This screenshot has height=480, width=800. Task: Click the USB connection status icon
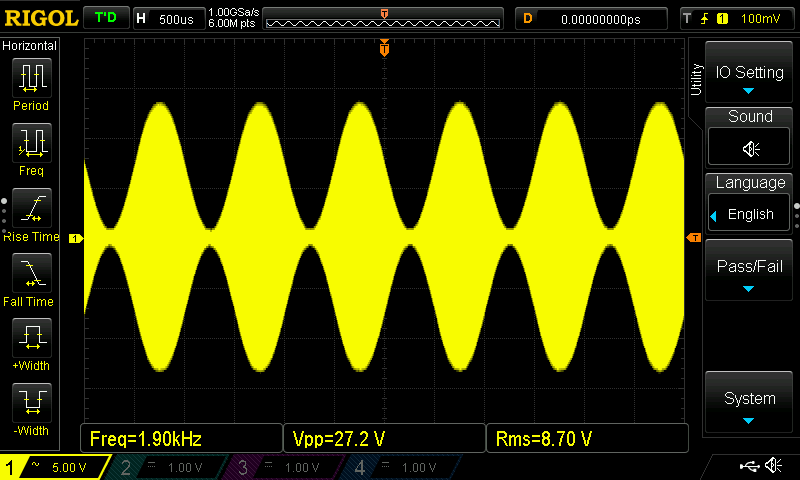coord(749,465)
